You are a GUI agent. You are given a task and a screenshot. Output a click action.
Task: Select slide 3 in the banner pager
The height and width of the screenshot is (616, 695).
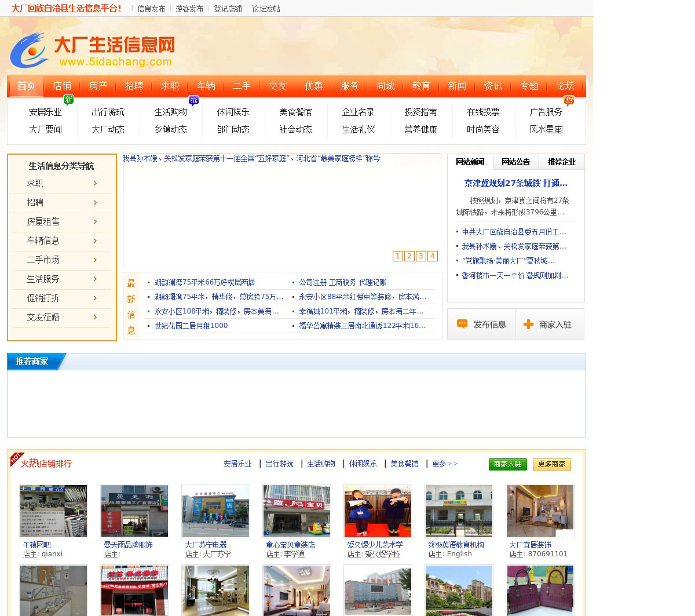click(420, 256)
